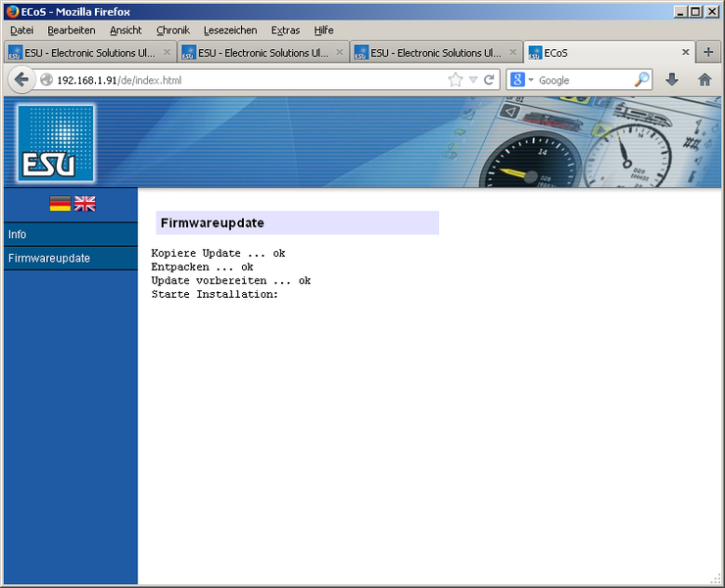Click the Firefox icon in title bar
The height and width of the screenshot is (588, 725).
tap(13, 12)
